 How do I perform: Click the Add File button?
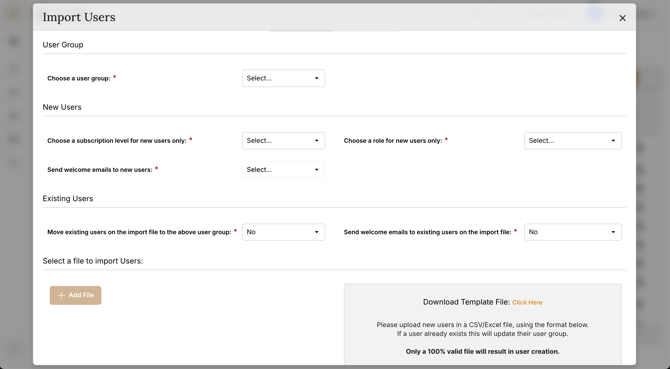click(76, 295)
